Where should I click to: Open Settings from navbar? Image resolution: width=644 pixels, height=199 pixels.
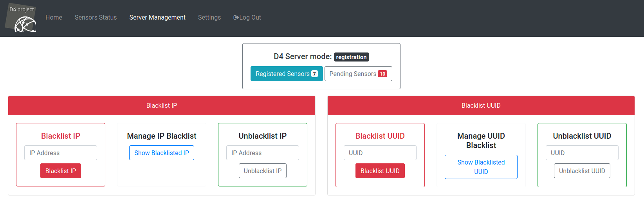coord(209,17)
